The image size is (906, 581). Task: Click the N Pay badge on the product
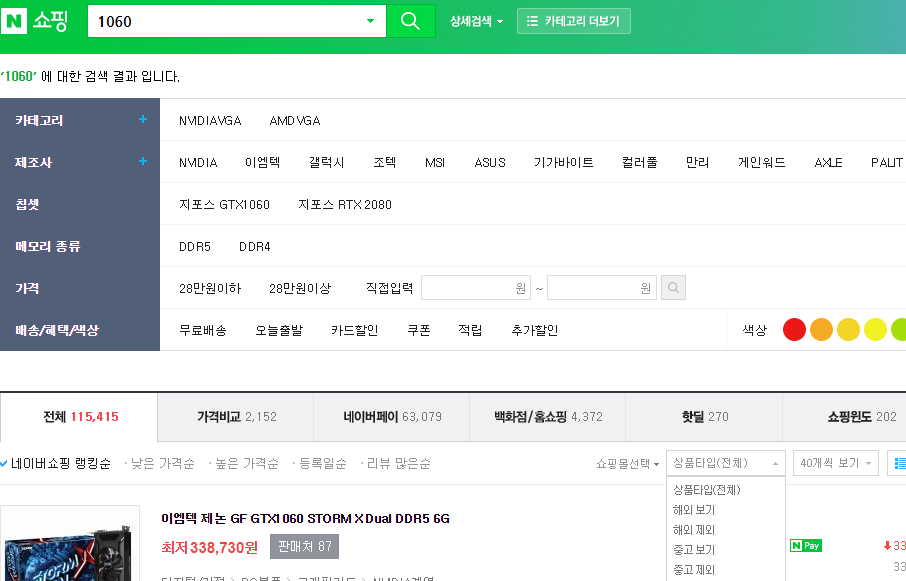pyautogui.click(x=806, y=545)
